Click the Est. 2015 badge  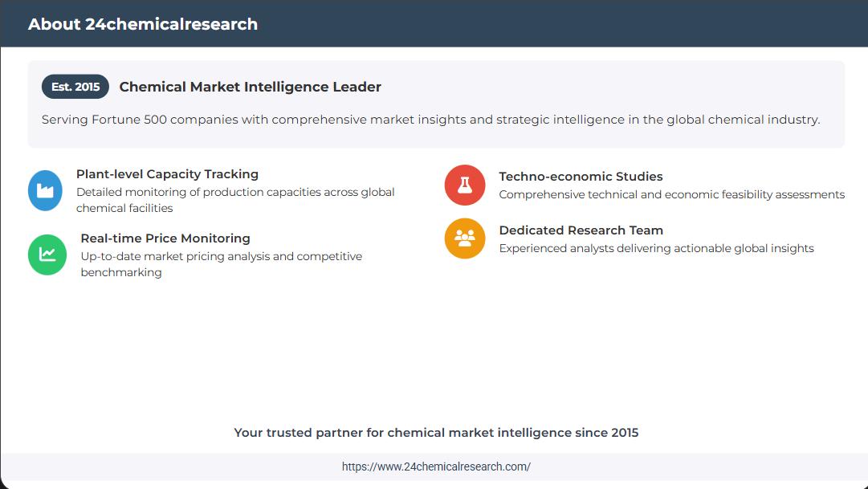click(x=75, y=87)
